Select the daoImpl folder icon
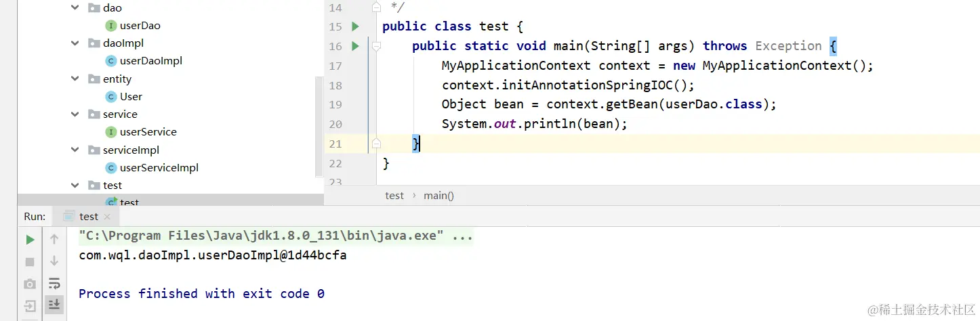 coord(94,43)
